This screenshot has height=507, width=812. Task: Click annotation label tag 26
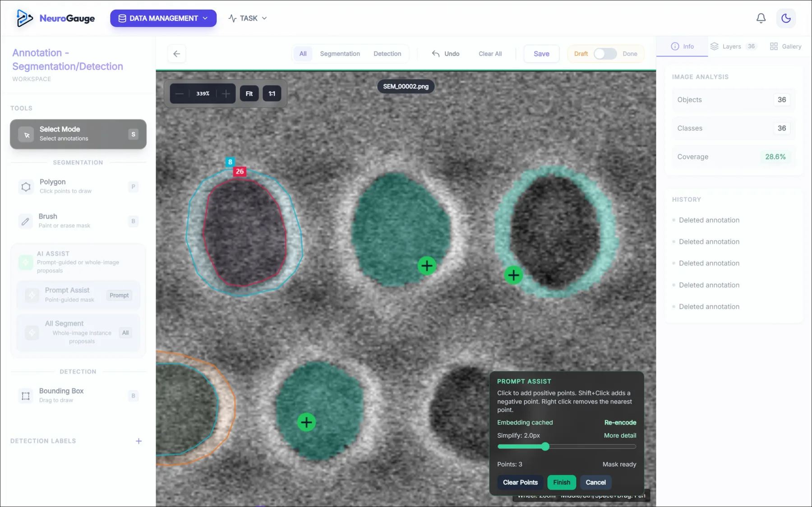click(240, 171)
